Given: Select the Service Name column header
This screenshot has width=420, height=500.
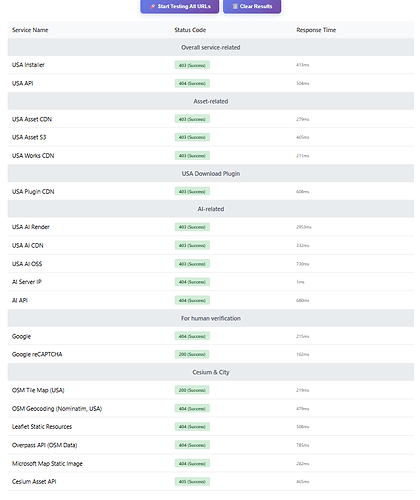Looking at the screenshot, I should coord(30,30).
